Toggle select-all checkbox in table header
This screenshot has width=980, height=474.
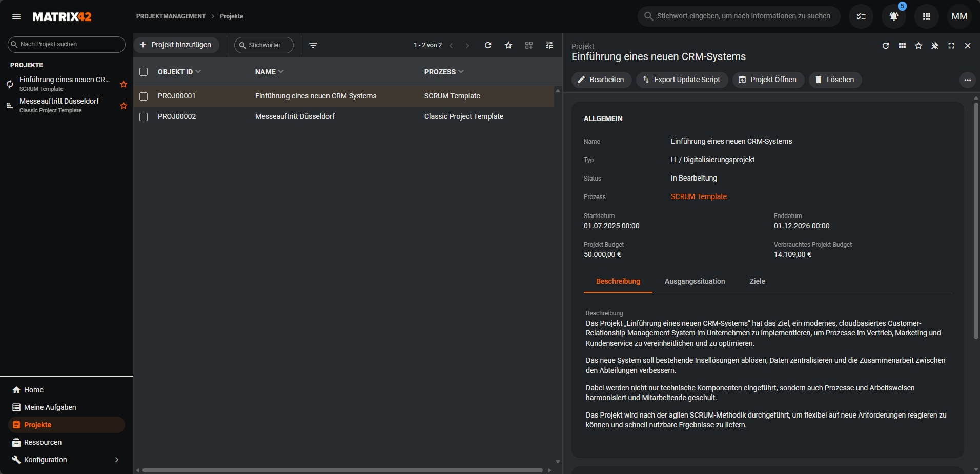(144, 72)
